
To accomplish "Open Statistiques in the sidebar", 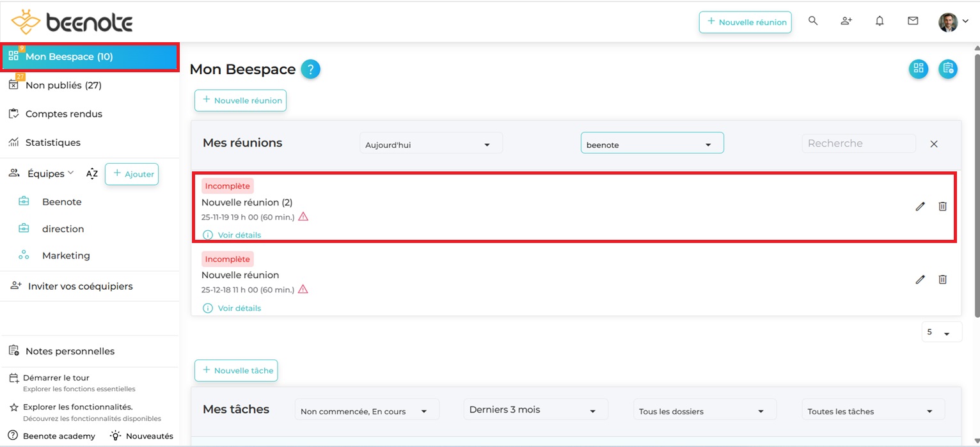I will (x=52, y=143).
